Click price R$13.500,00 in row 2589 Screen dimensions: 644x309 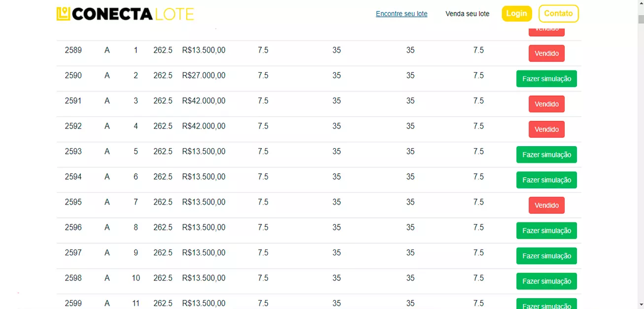(203, 50)
